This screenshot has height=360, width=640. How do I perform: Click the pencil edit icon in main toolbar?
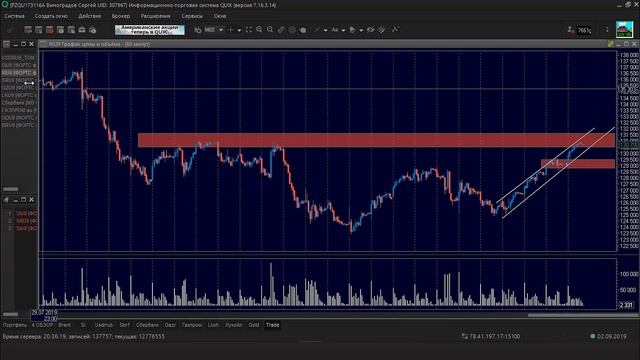coord(10,30)
